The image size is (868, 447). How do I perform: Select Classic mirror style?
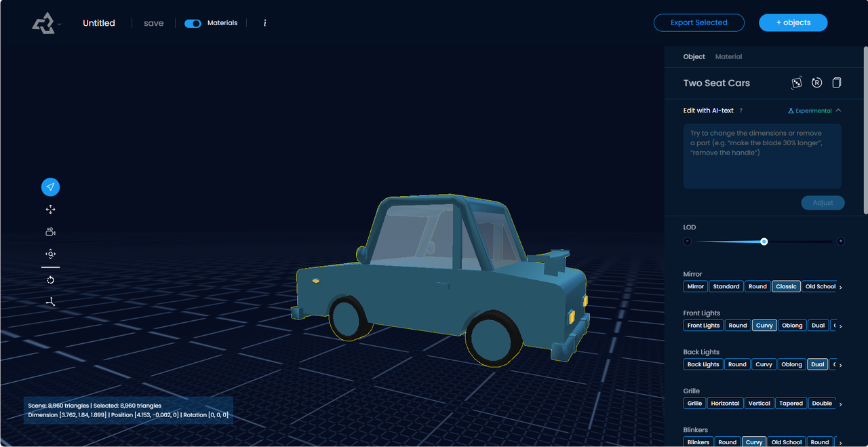(x=786, y=286)
